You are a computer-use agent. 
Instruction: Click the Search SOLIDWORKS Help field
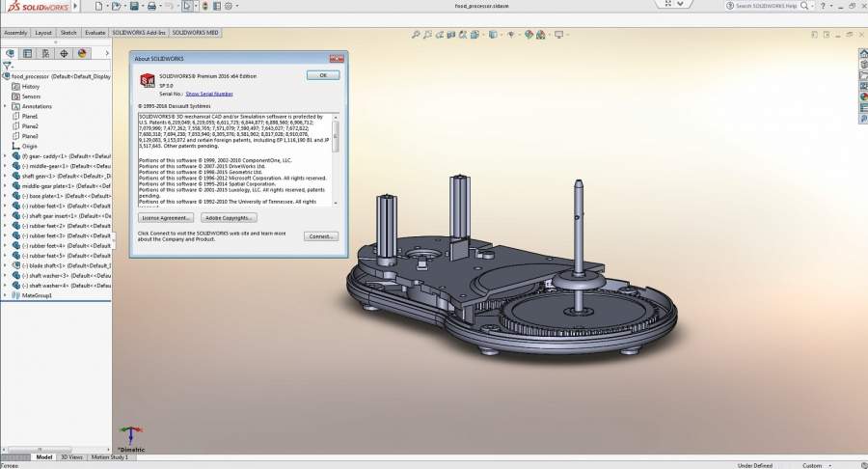point(765,6)
